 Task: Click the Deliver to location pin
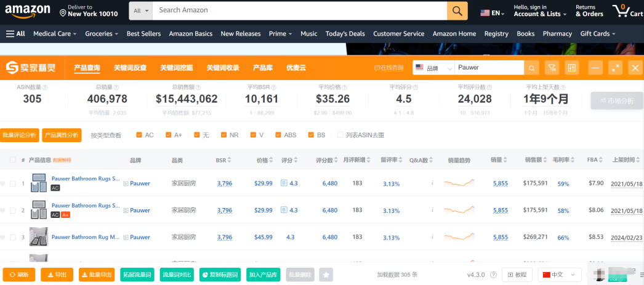63,13
